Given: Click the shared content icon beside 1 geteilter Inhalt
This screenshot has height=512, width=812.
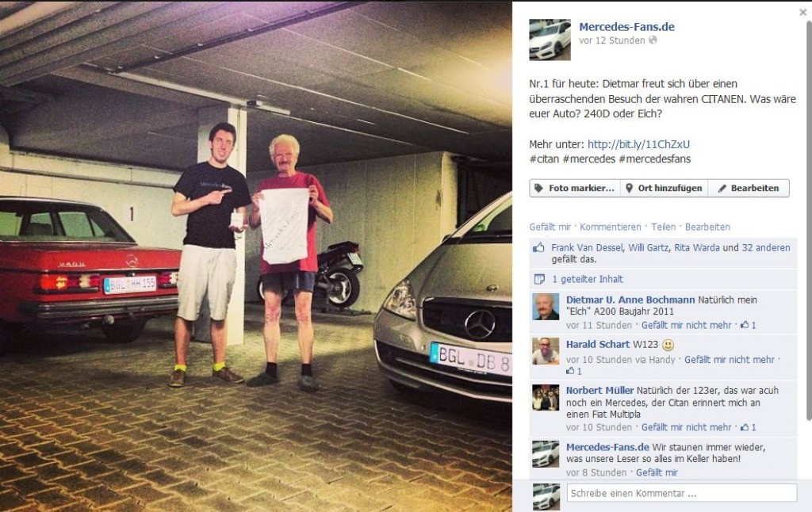Looking at the screenshot, I should tap(539, 279).
